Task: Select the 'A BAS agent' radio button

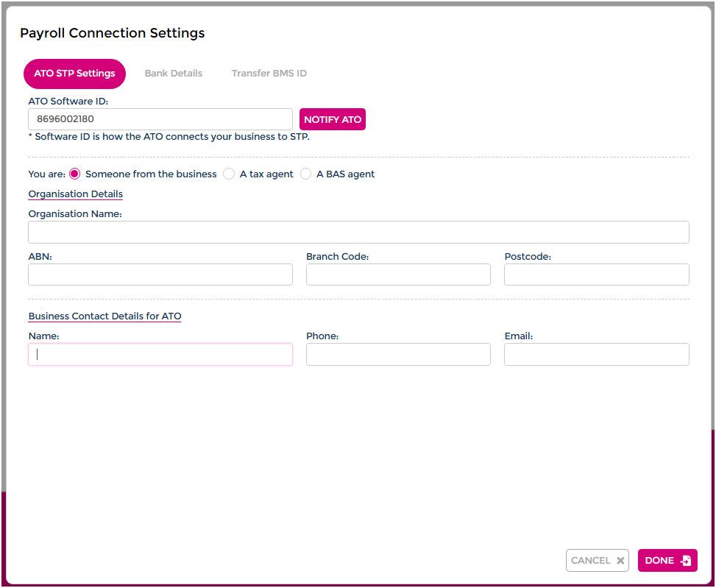Action: 306,174
